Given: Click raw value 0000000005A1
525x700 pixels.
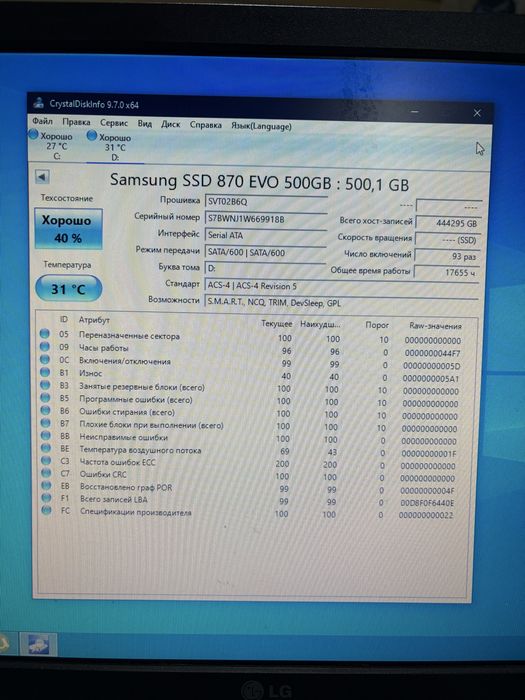Looking at the screenshot, I should pyautogui.click(x=431, y=379).
